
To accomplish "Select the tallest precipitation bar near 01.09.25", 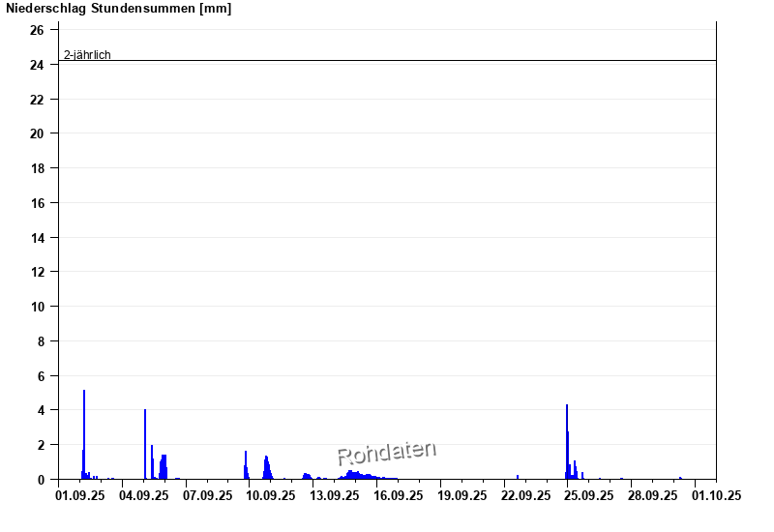I will 84,435.
